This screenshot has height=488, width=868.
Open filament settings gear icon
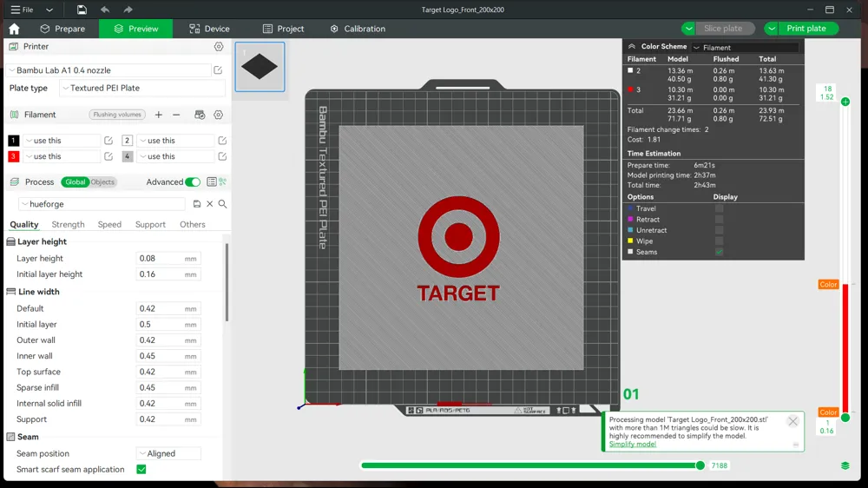[x=219, y=115]
